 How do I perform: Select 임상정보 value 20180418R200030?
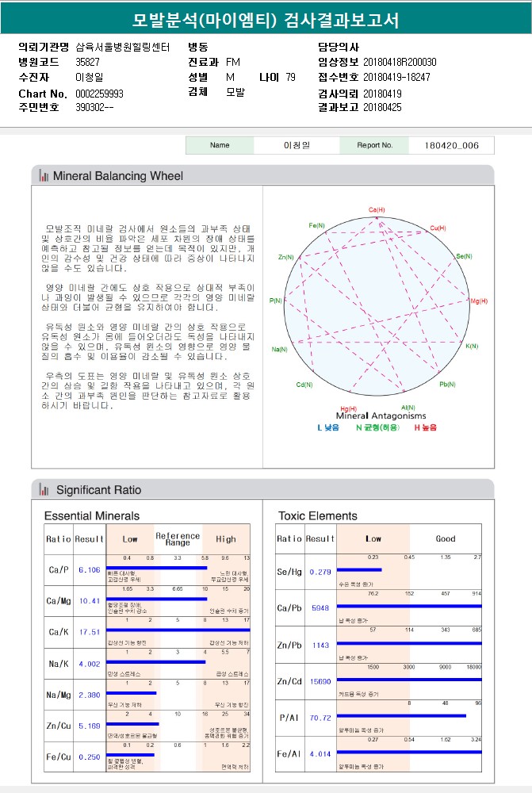[x=400, y=62]
